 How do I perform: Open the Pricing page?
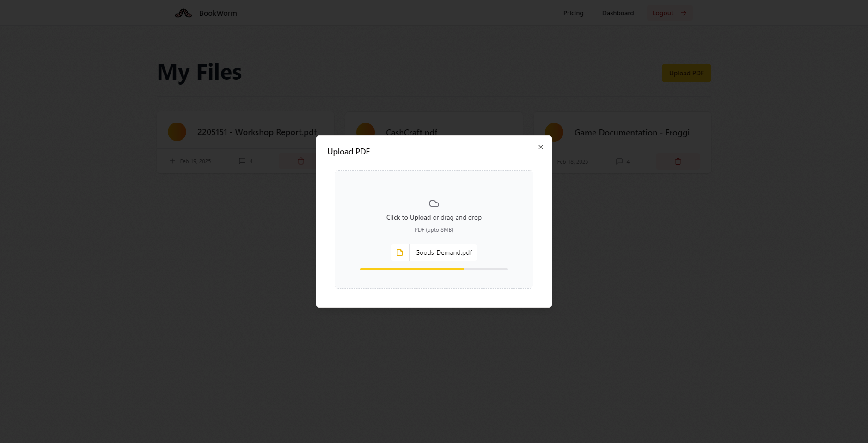[x=573, y=13]
